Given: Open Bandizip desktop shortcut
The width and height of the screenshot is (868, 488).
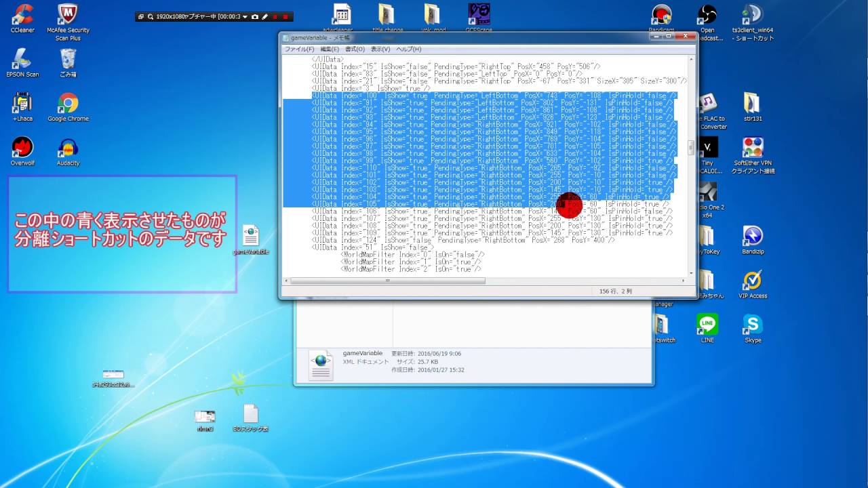Looking at the screenshot, I should (x=753, y=240).
